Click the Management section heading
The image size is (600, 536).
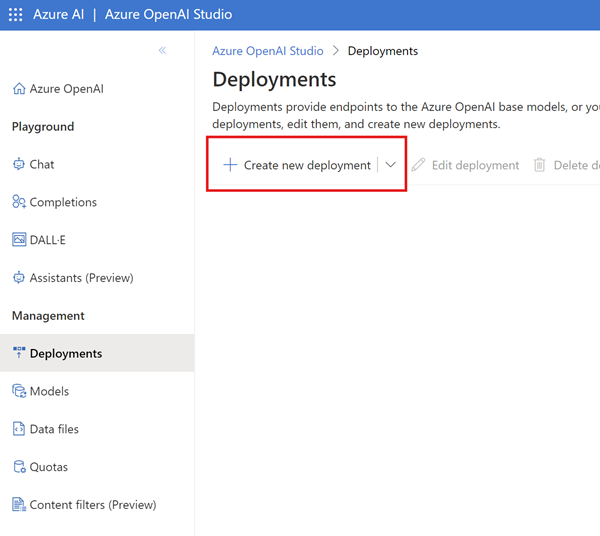48,316
